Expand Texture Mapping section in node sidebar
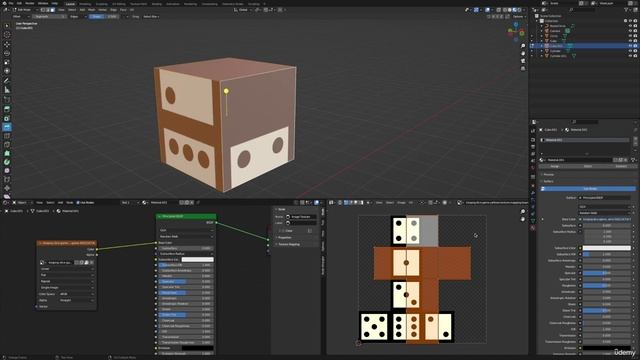Image resolution: width=640 pixels, height=360 pixels. pyautogui.click(x=289, y=244)
